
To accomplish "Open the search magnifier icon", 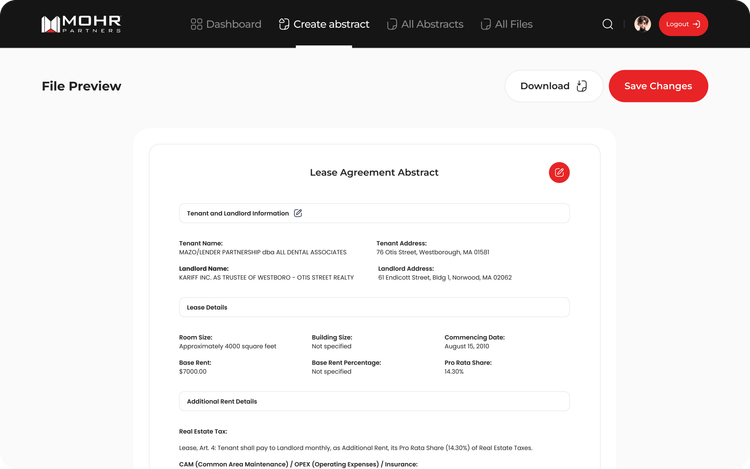I will [x=608, y=24].
